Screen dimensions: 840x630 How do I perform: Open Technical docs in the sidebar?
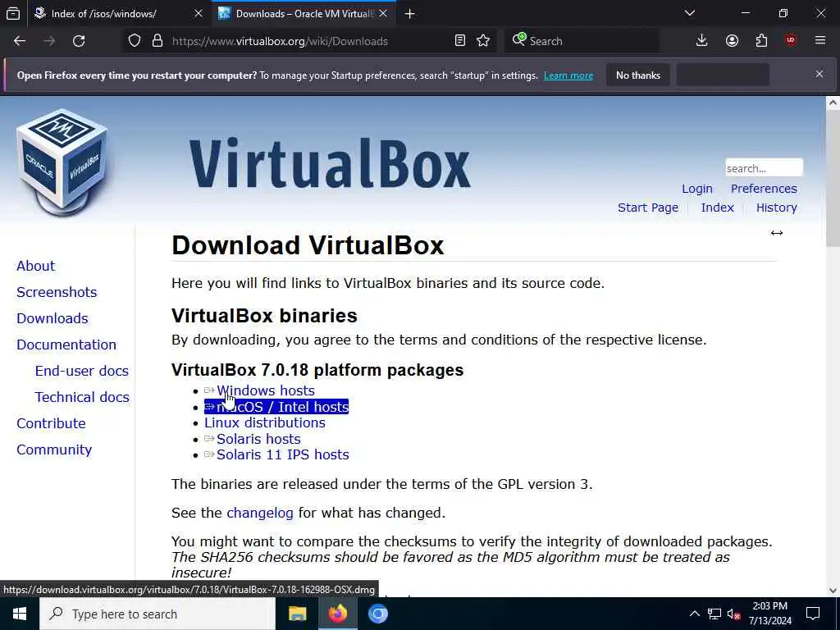tap(82, 397)
